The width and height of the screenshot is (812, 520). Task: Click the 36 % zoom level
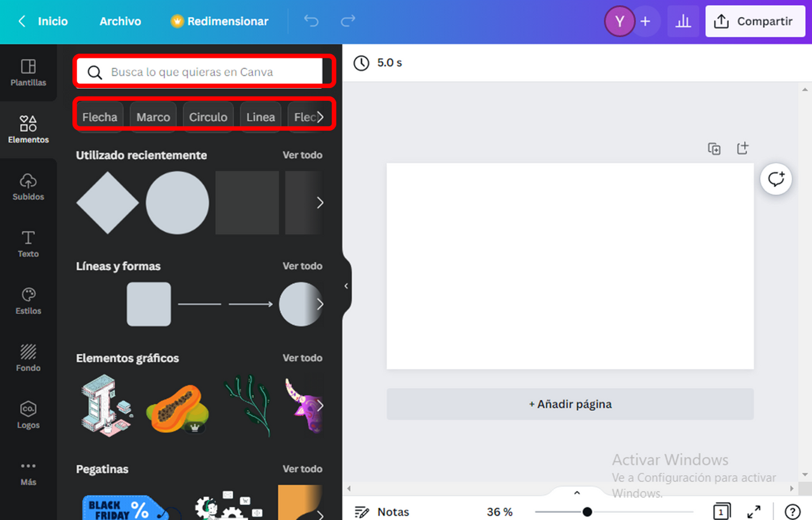pos(500,512)
